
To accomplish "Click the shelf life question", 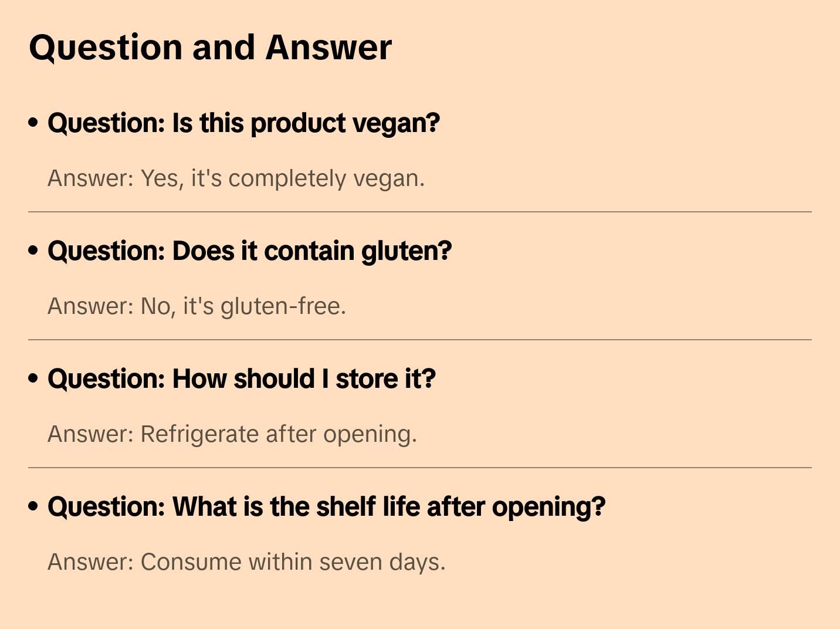I will [326, 507].
